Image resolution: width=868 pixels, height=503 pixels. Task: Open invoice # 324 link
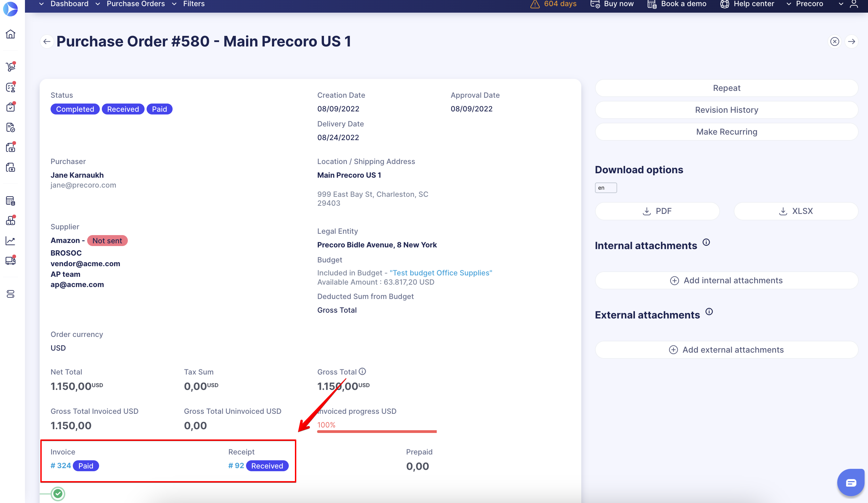click(60, 466)
